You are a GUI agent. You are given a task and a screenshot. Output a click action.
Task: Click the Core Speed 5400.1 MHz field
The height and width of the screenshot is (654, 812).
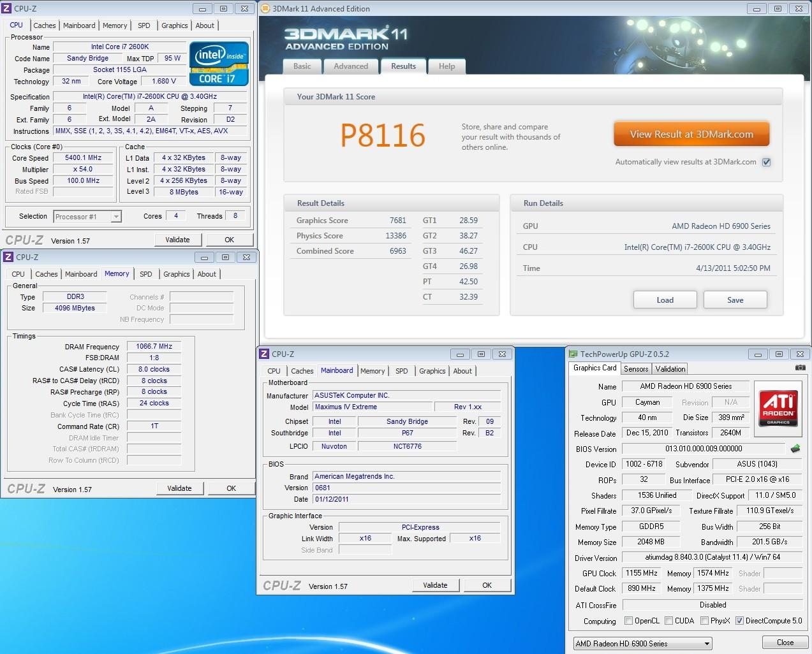click(x=84, y=158)
